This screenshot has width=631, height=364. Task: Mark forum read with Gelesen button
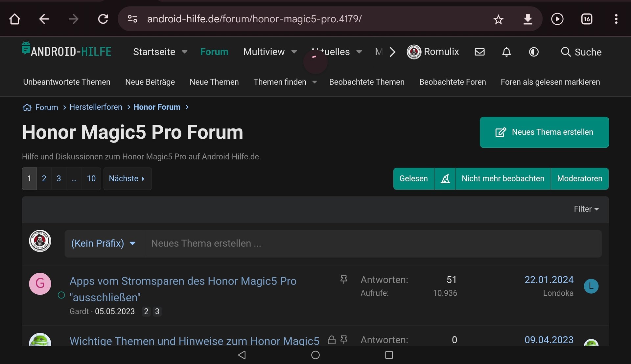413,179
